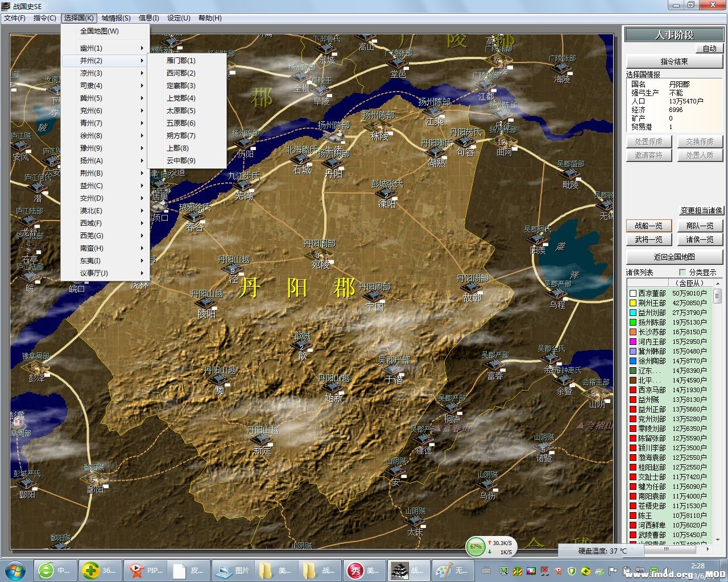Select the 溧阳 castle icon

(386, 194)
